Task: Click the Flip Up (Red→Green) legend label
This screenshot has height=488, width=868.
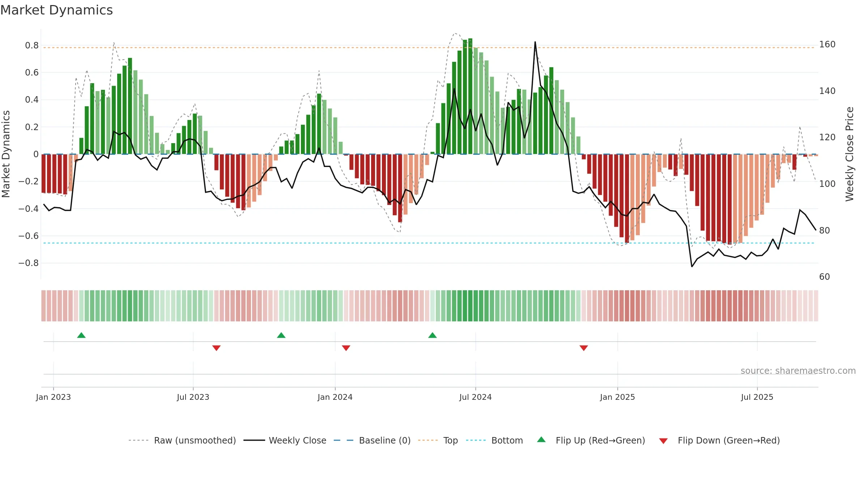Action: coord(600,440)
